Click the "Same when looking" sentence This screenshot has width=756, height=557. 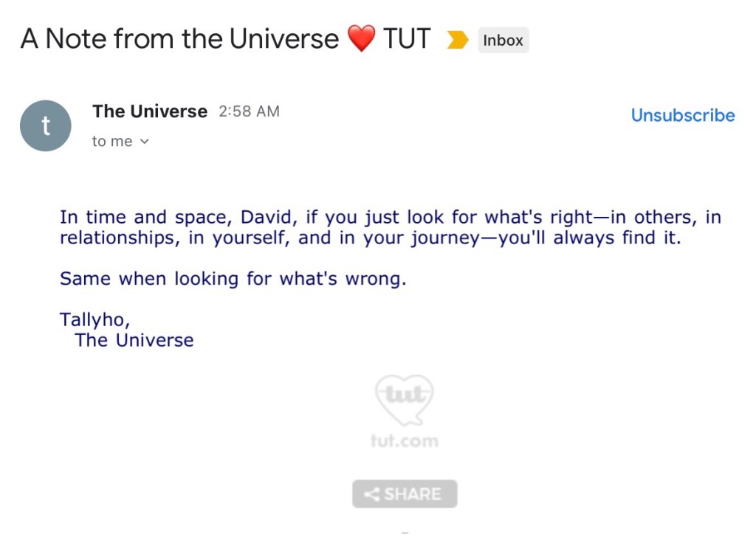pyautogui.click(x=233, y=279)
